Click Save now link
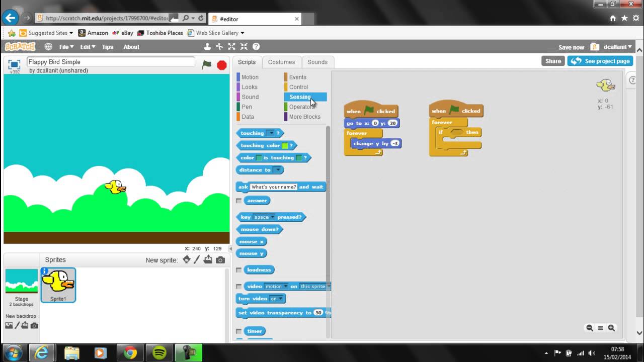The width and height of the screenshot is (644, 362). pos(571,47)
